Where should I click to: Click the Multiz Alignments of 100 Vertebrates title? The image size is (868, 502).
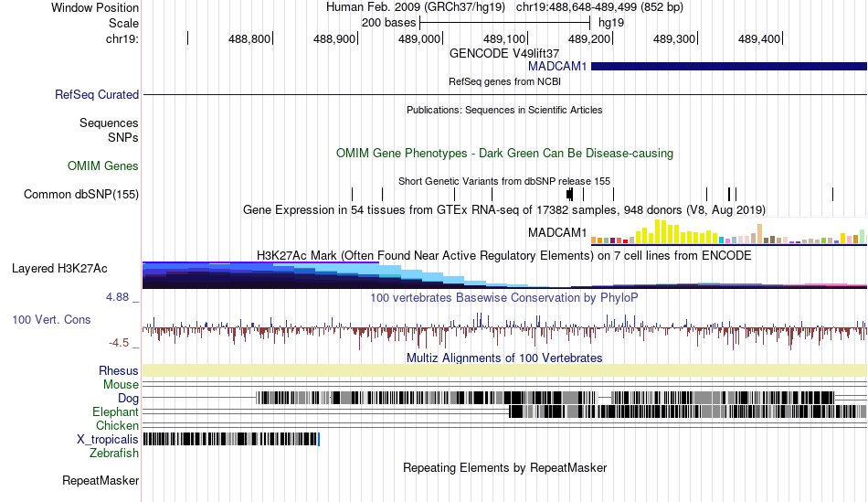504,358
